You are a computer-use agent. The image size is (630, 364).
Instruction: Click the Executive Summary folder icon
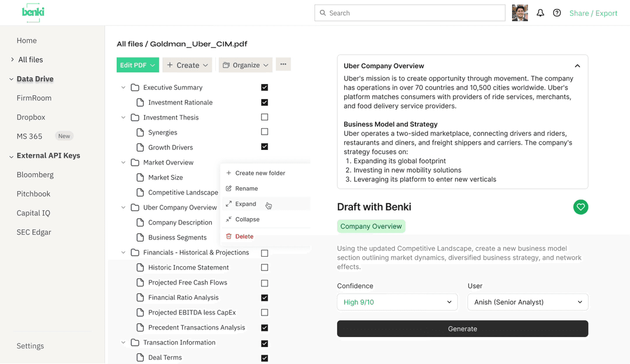[135, 87]
